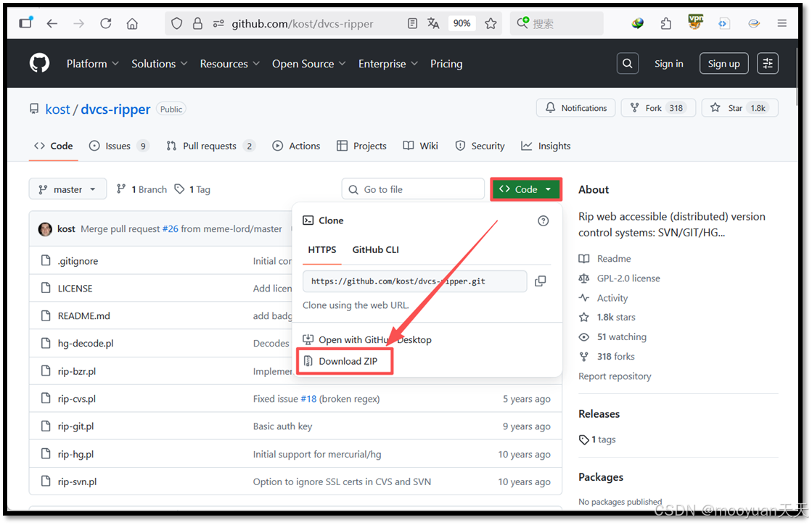Click the blue code-bracket extension icon
This screenshot has height=525, width=812.
coord(723,23)
